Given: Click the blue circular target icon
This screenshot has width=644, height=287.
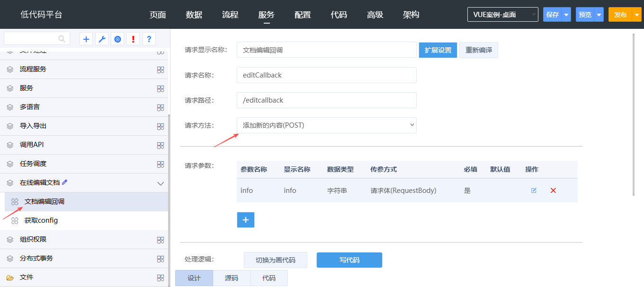Looking at the screenshot, I should (x=117, y=39).
